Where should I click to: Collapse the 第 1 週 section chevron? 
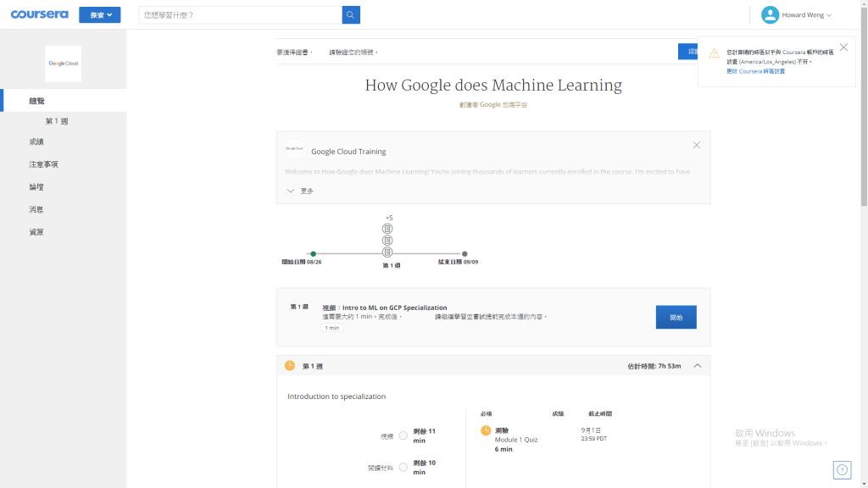tap(698, 366)
